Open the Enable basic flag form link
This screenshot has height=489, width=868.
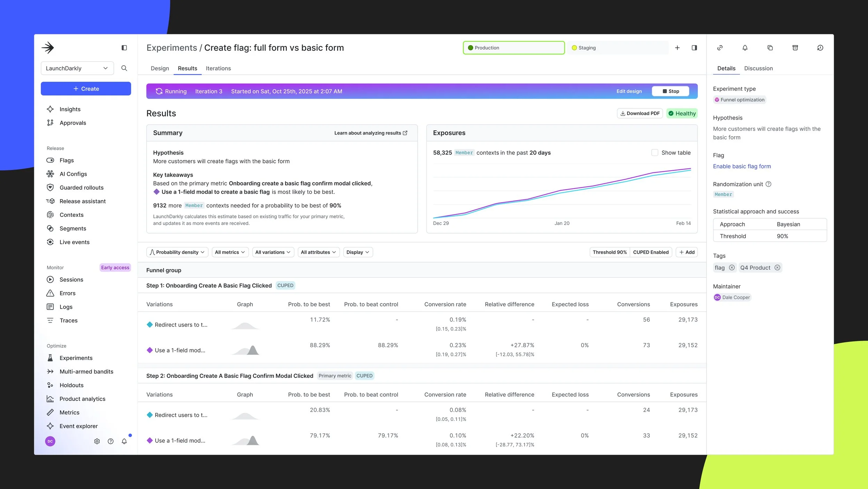[742, 166]
